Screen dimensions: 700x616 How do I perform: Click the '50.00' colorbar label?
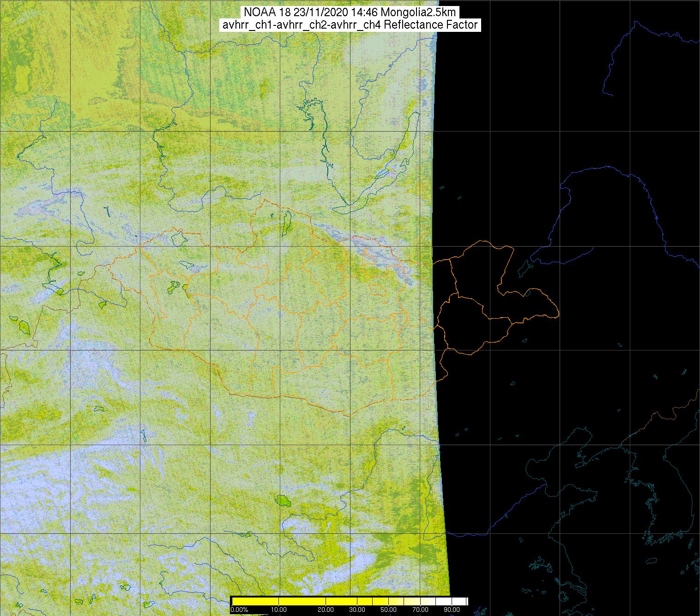(x=388, y=610)
